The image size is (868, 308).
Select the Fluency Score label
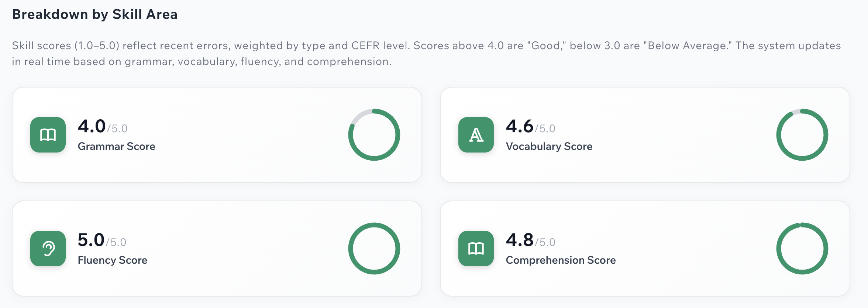[x=113, y=260]
